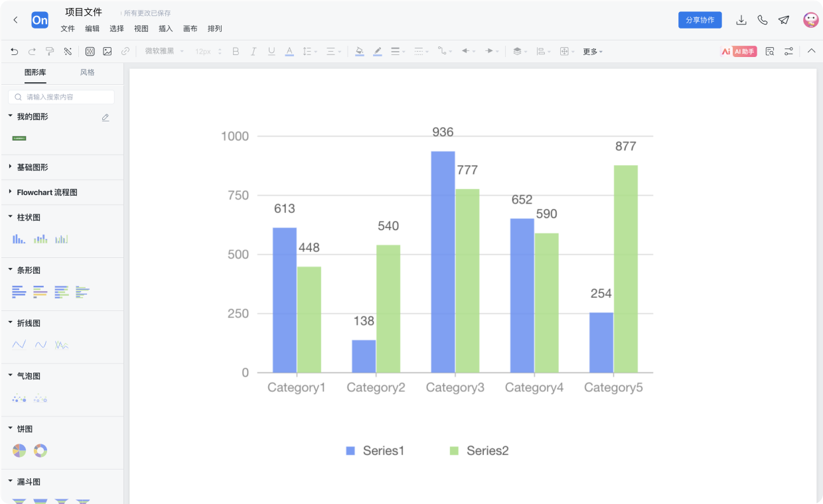Expand the 基础图形 shape category
The image size is (823, 504).
click(x=32, y=167)
